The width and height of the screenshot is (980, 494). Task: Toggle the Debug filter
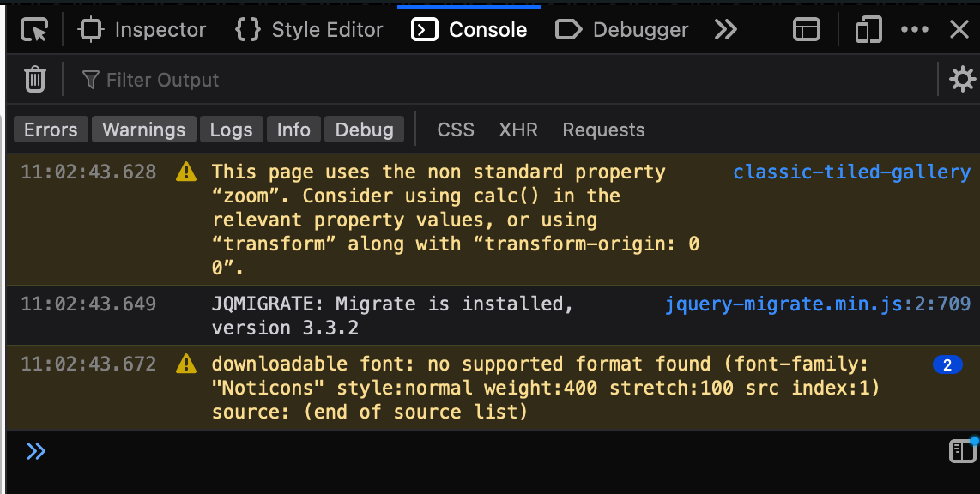[365, 130]
